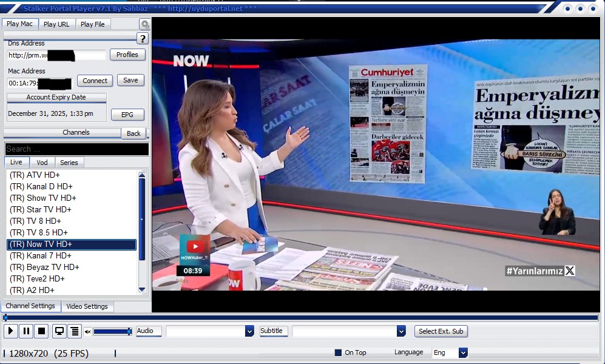605x364 pixels.
Task: Click the Account Expiry Date header
Action: (56, 98)
